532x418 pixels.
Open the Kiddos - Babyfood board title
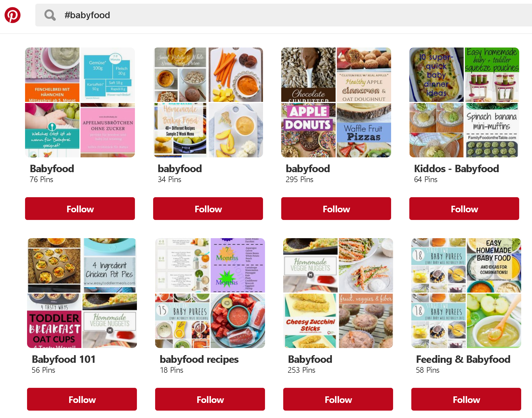point(457,168)
